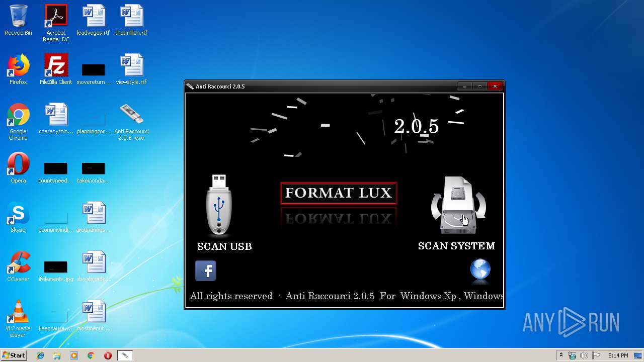644x362 pixels.
Task: Select the Skype desktop shortcut
Action: pyautogui.click(x=18, y=218)
